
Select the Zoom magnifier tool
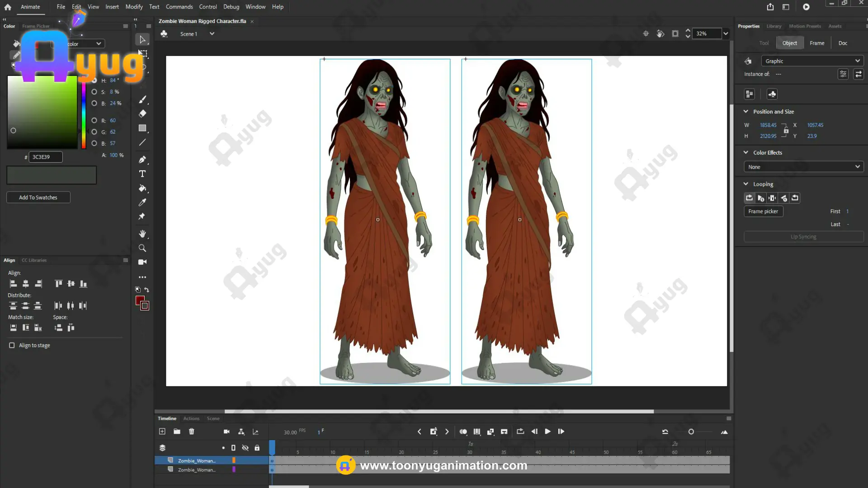(x=142, y=248)
